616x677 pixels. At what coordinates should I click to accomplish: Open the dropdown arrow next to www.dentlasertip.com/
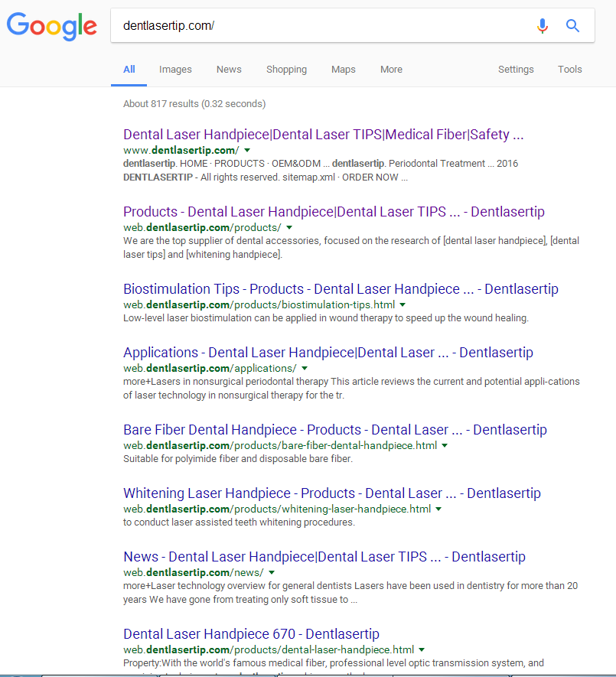point(247,150)
